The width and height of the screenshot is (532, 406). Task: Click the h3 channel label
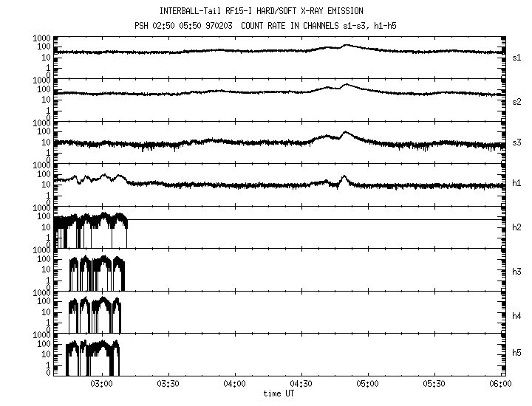(517, 271)
